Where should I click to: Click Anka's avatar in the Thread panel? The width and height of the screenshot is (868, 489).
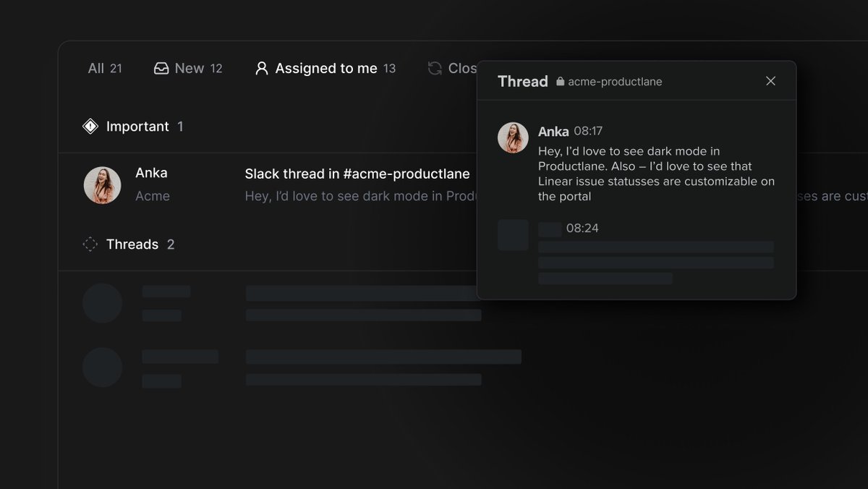pos(513,137)
